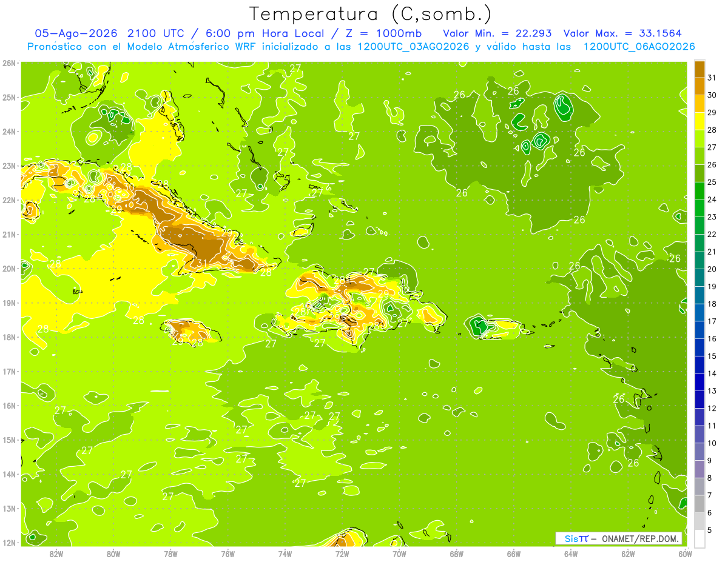This screenshot has height=562, width=728.
Task: Click legend swatch between 18 and 19
Action: click(x=699, y=295)
